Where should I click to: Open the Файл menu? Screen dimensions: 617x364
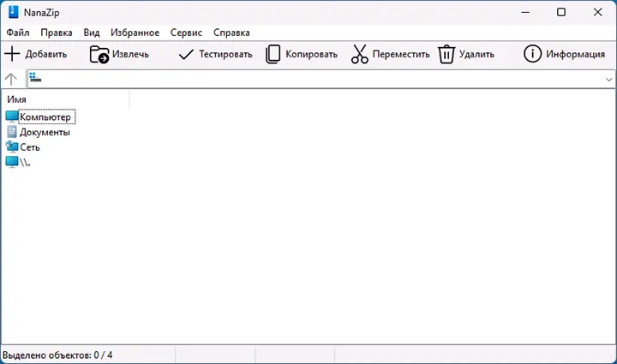click(x=18, y=33)
